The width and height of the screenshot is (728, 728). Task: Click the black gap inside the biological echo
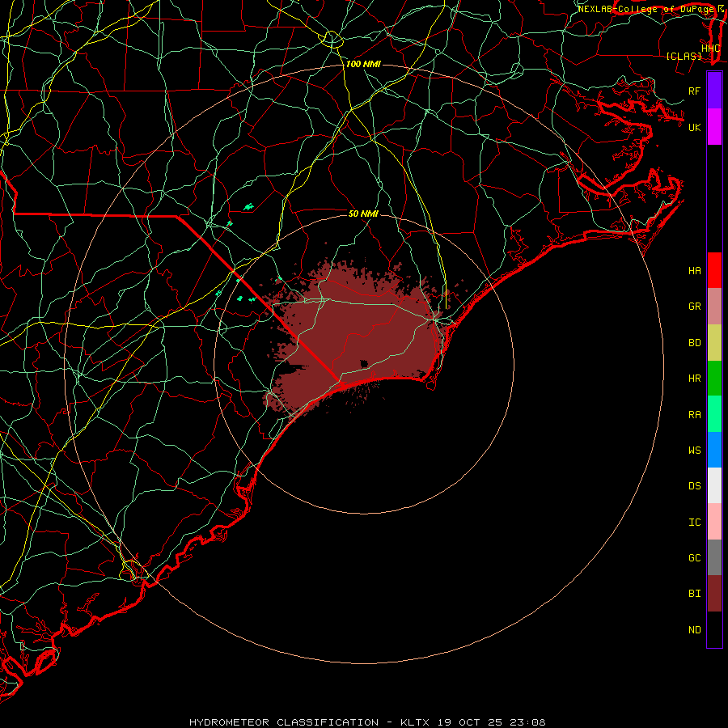click(x=364, y=363)
